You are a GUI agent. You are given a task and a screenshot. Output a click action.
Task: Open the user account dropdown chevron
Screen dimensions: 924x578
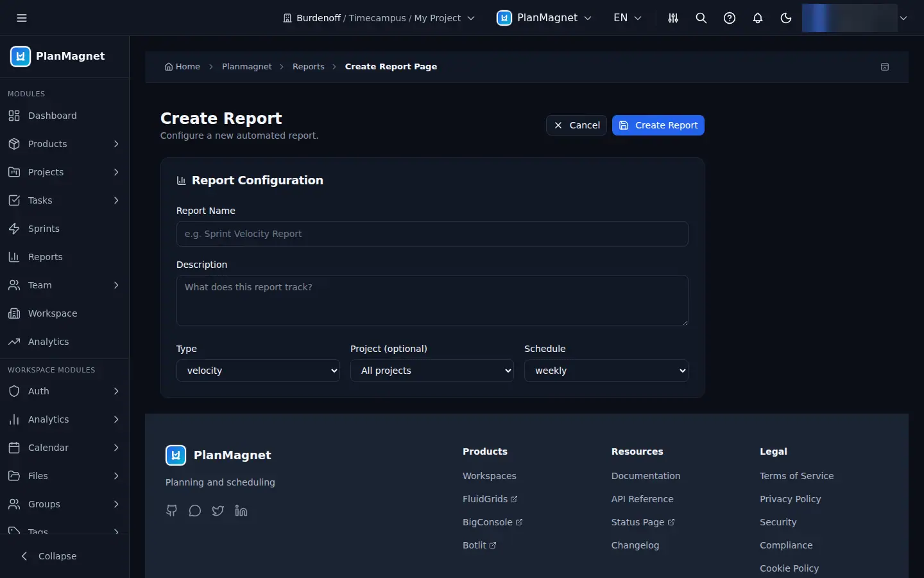903,18
